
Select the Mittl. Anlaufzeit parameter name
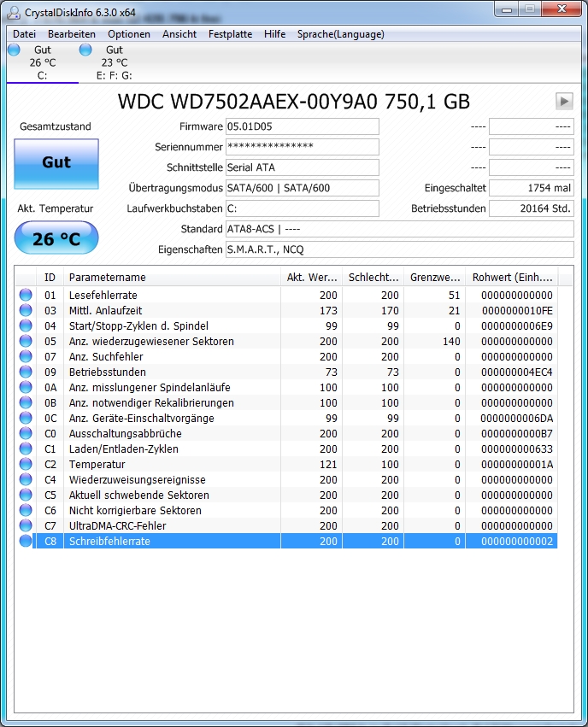pos(105,310)
